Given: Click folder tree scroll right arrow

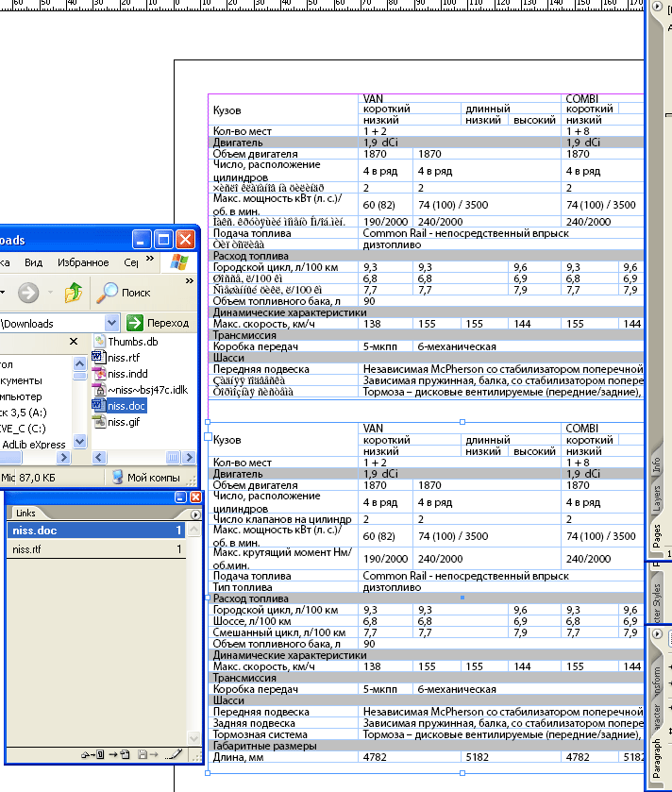Looking at the screenshot, I should 63,458.
